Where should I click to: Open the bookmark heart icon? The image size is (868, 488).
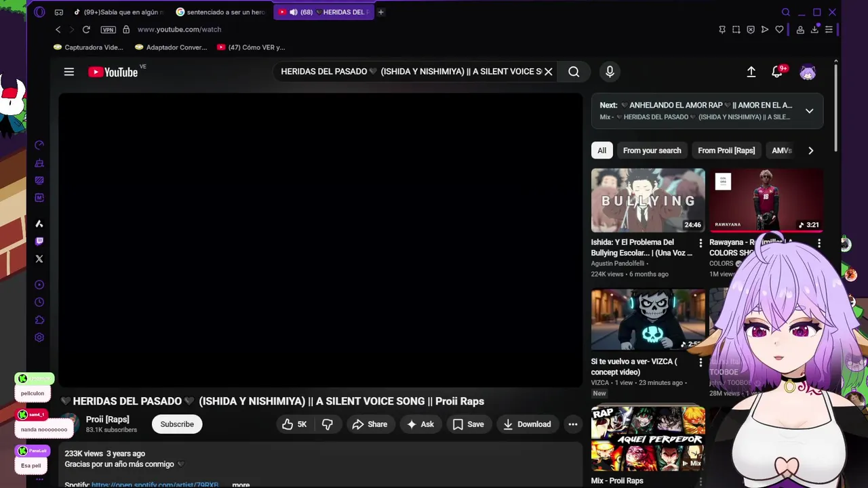tap(779, 30)
